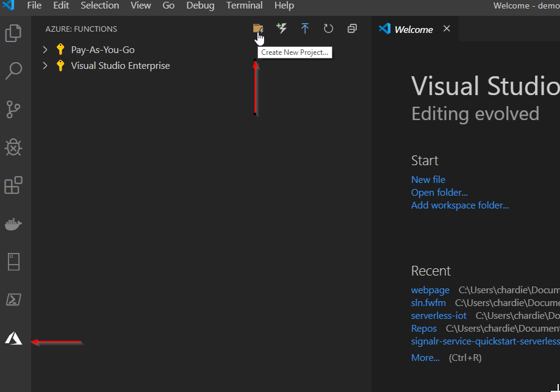The height and width of the screenshot is (392, 560).
Task: Open the Selection menu
Action: tap(99, 5)
